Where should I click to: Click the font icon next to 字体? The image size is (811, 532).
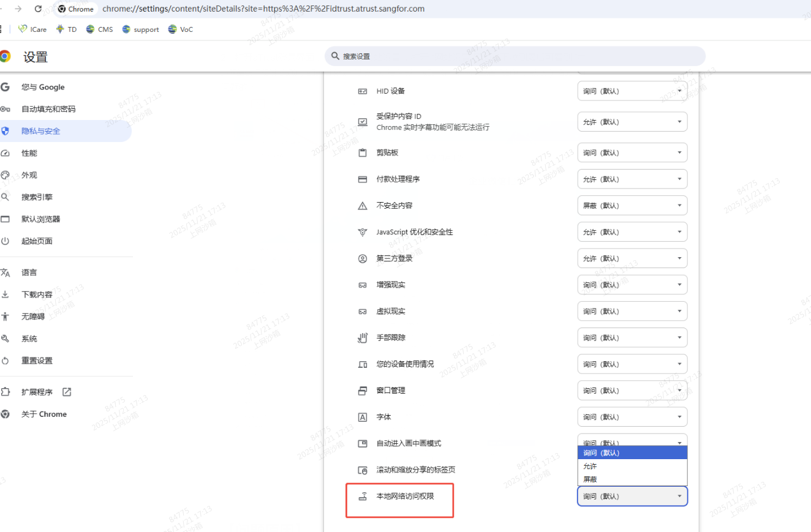[363, 417]
